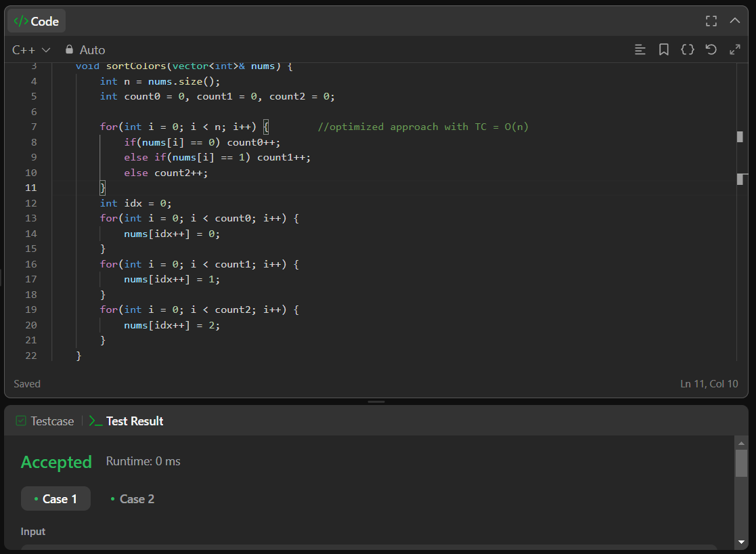The height and width of the screenshot is (554, 756).
Task: Click the line 'nums[idx++] = 2;'
Action: (x=172, y=325)
